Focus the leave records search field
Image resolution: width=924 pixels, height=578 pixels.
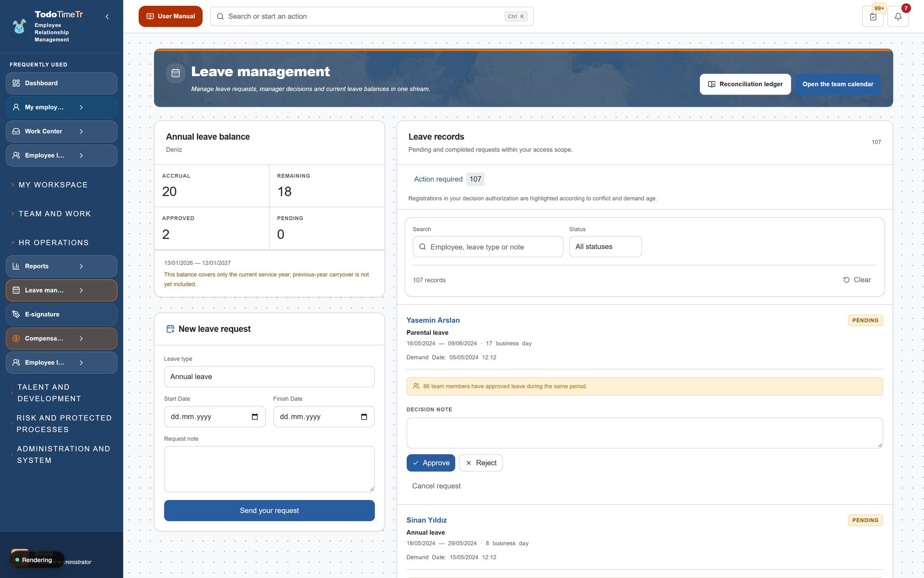pos(488,247)
